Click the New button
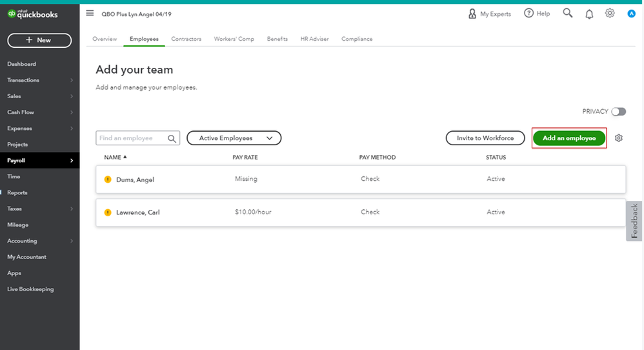The image size is (644, 350). pyautogui.click(x=39, y=40)
